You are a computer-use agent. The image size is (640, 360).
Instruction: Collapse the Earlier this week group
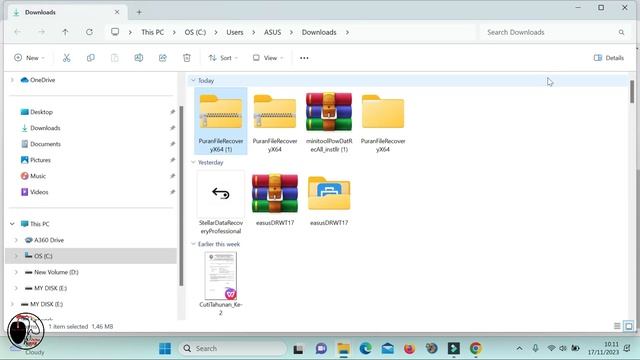point(193,244)
